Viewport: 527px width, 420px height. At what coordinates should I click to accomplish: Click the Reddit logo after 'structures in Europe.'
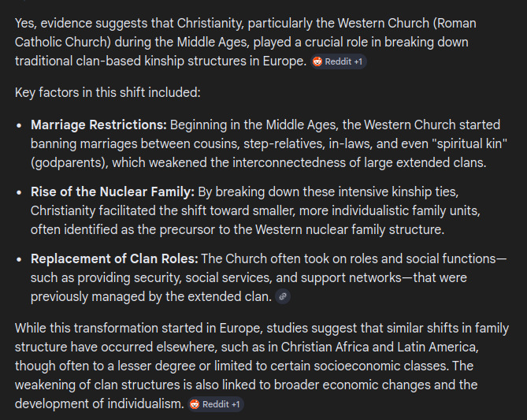(317, 61)
